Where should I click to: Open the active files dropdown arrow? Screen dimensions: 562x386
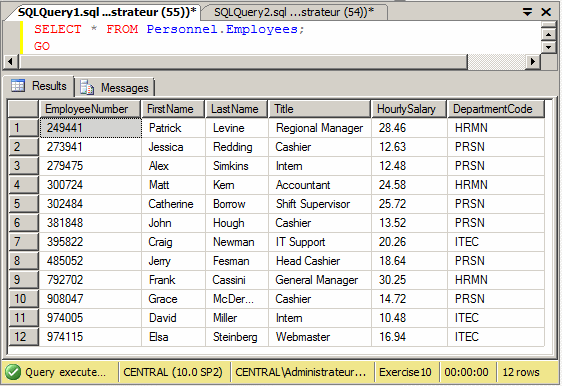click(527, 12)
